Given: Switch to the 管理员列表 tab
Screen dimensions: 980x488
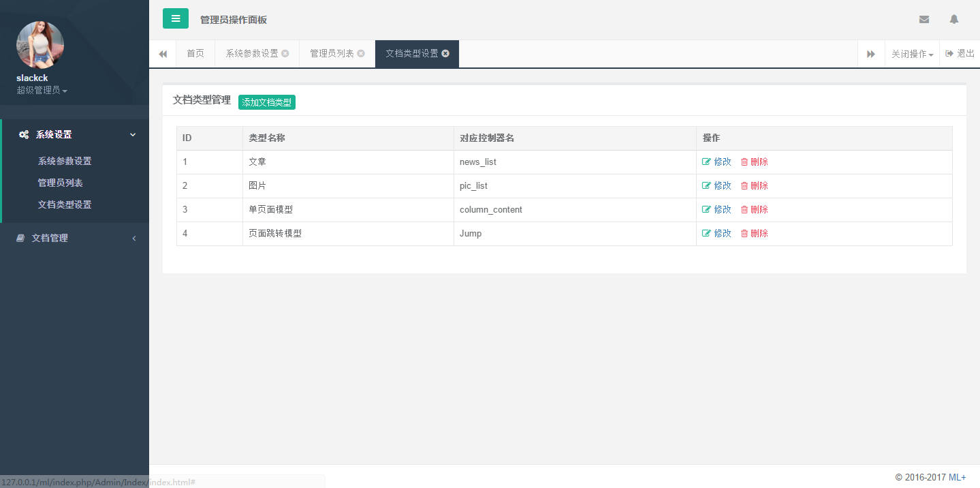Looking at the screenshot, I should (x=332, y=54).
